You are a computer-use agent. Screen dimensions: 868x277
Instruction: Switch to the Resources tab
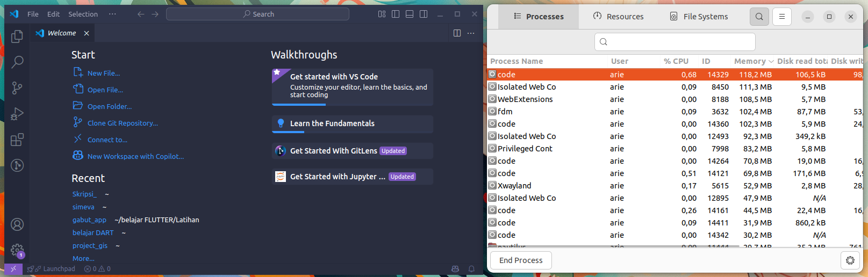tap(618, 17)
